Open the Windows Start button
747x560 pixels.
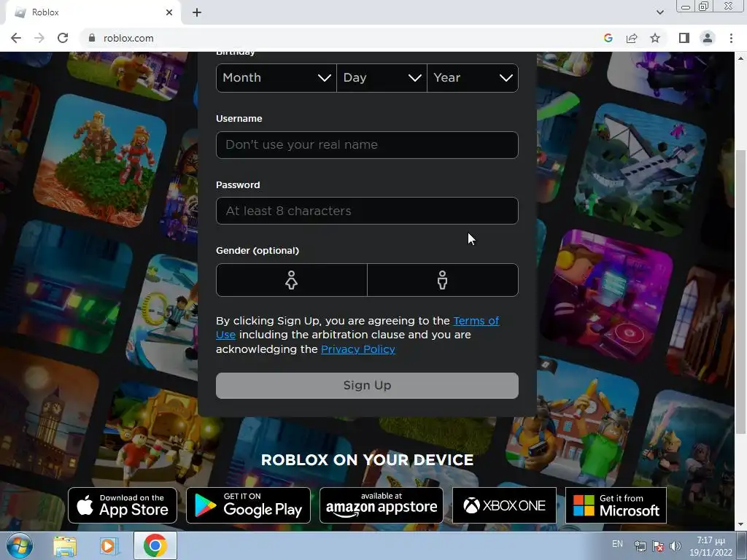19,545
